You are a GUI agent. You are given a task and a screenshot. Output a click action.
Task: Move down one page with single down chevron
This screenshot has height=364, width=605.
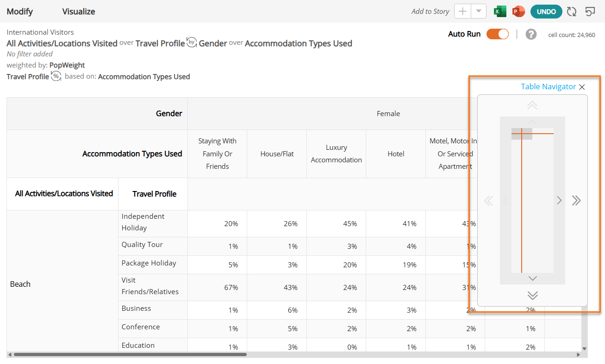pyautogui.click(x=532, y=278)
